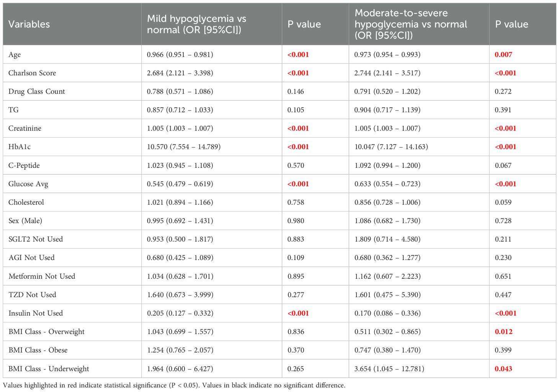Click the 10.570 (7.554 – 14.789) odds ratio
The image size is (559, 392).
183,147
